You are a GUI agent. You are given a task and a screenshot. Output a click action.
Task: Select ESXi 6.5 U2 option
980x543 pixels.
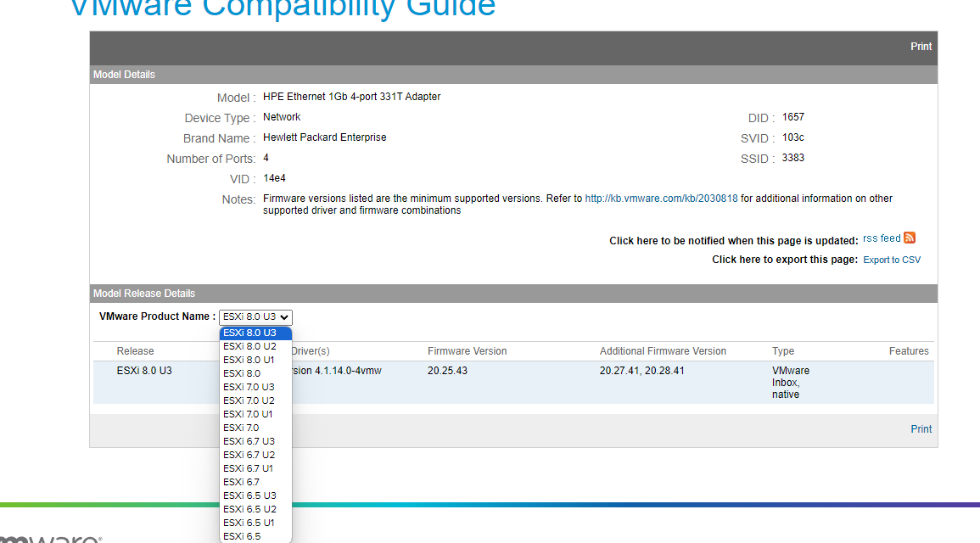pos(255,509)
